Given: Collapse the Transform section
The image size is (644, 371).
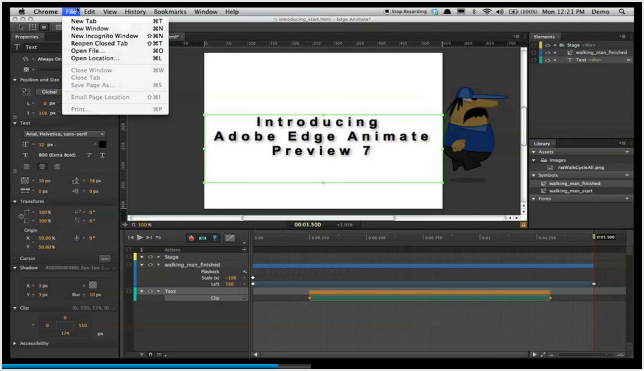Looking at the screenshot, I should (15, 201).
